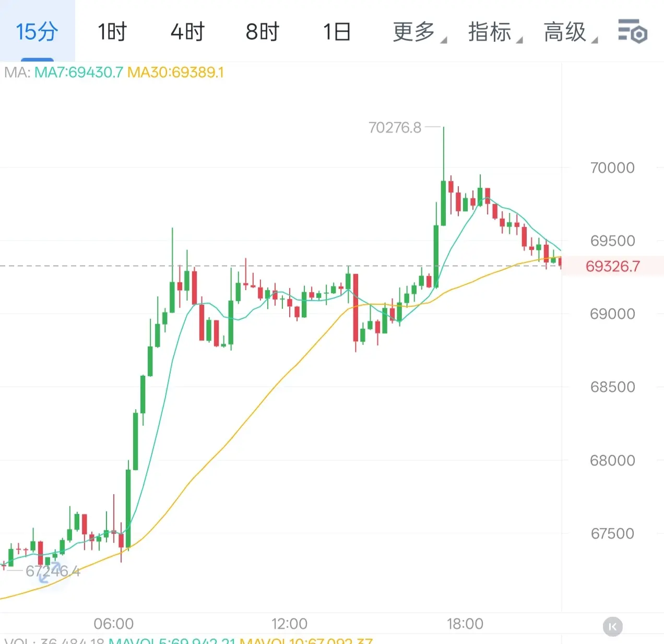This screenshot has width=664, height=644.
Task: Tap the fullscreen rotate icon near 67246.4
Action: tap(50, 573)
